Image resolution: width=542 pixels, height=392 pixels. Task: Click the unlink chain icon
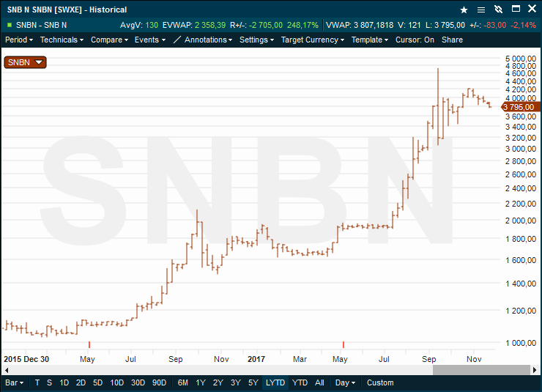(498, 10)
